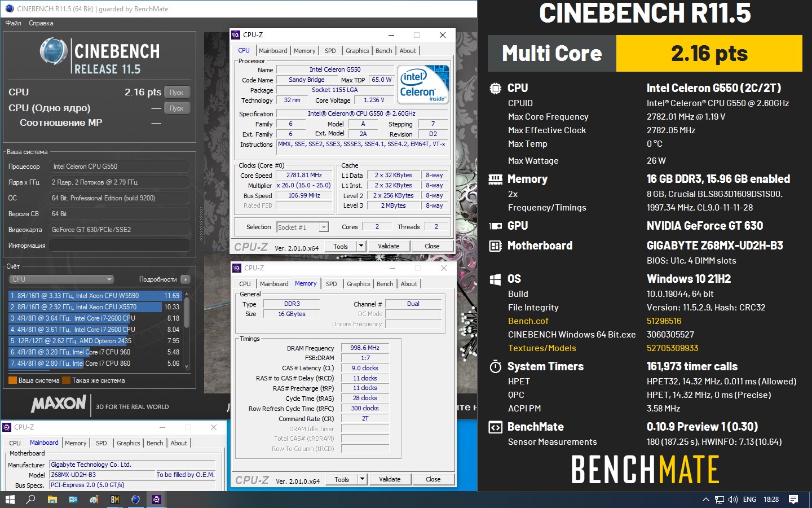
Task: Click the Подробности arrow button
Action: click(x=186, y=279)
